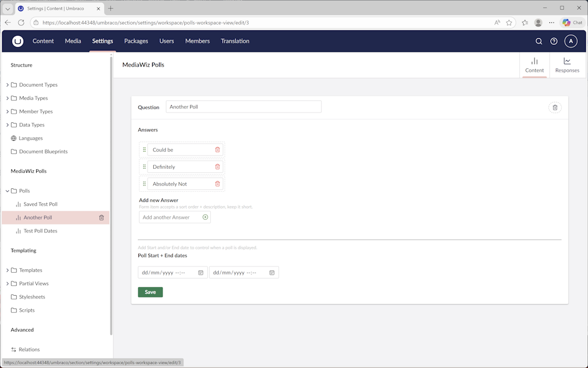Delete the poll using the trash icon near Question
This screenshot has width=588, height=368.
coord(555,107)
